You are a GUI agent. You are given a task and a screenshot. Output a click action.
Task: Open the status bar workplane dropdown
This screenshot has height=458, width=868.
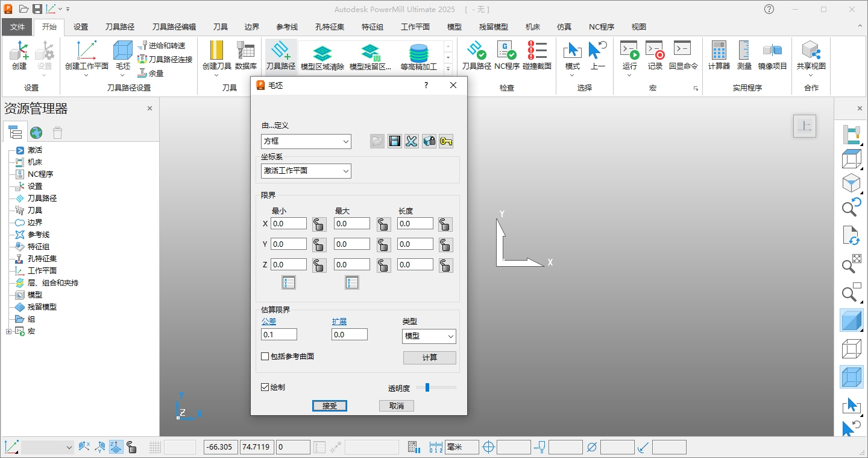pos(48,447)
